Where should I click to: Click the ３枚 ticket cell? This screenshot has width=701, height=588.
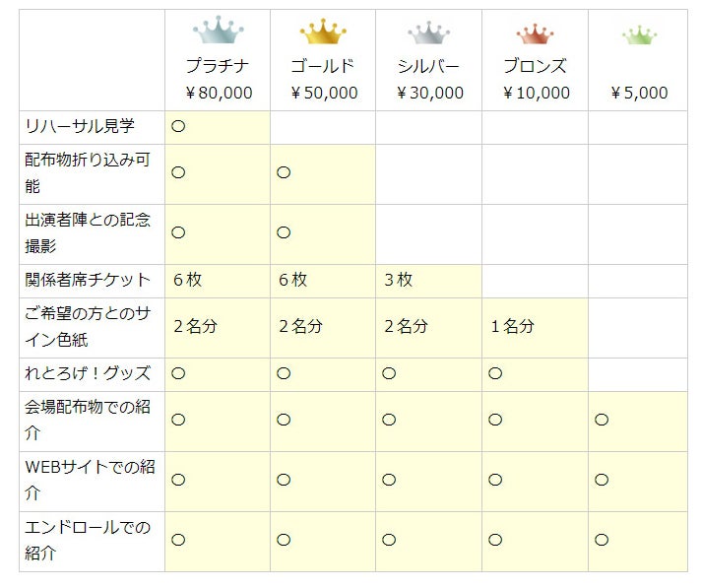(x=398, y=281)
